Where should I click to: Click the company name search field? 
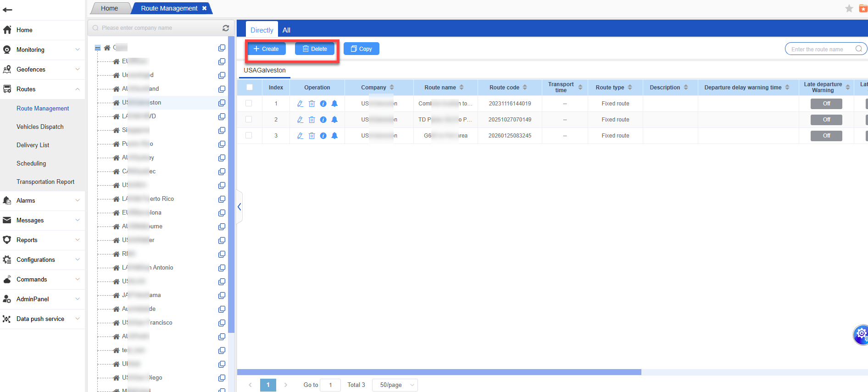(x=156, y=28)
